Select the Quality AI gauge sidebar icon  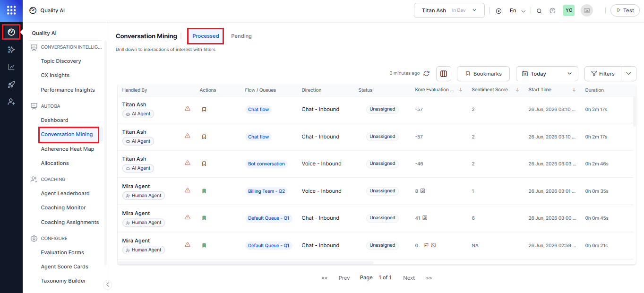point(11,32)
